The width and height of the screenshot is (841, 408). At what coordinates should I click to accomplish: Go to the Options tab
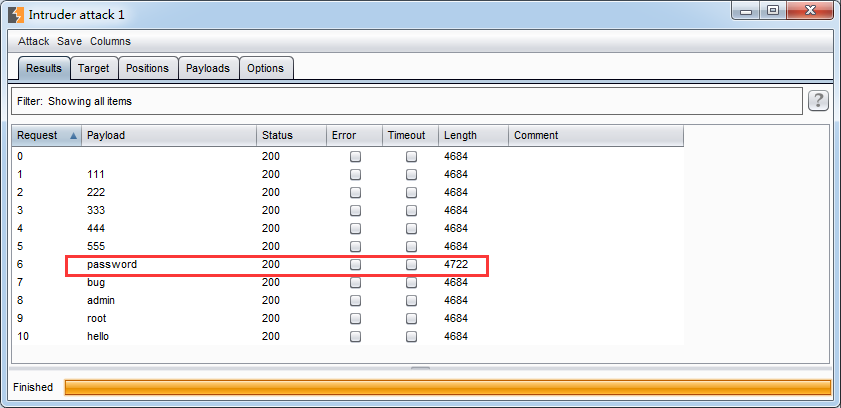point(266,68)
